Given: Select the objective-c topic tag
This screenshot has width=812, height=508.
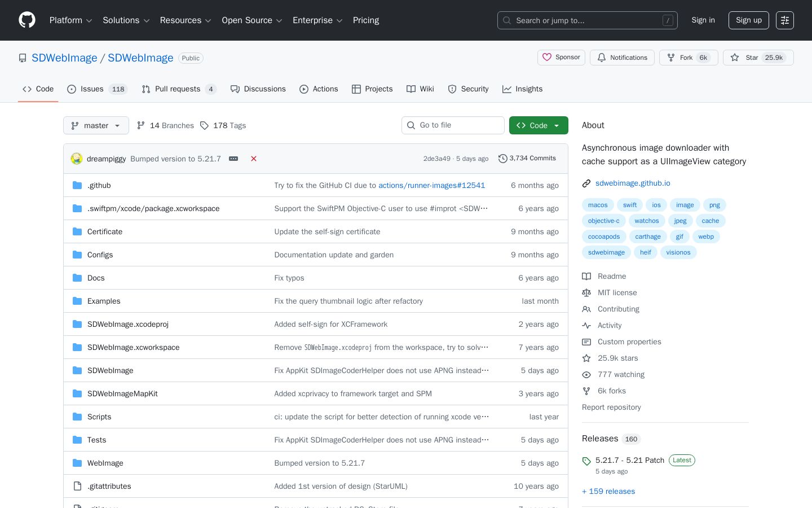Looking at the screenshot, I should click(603, 221).
